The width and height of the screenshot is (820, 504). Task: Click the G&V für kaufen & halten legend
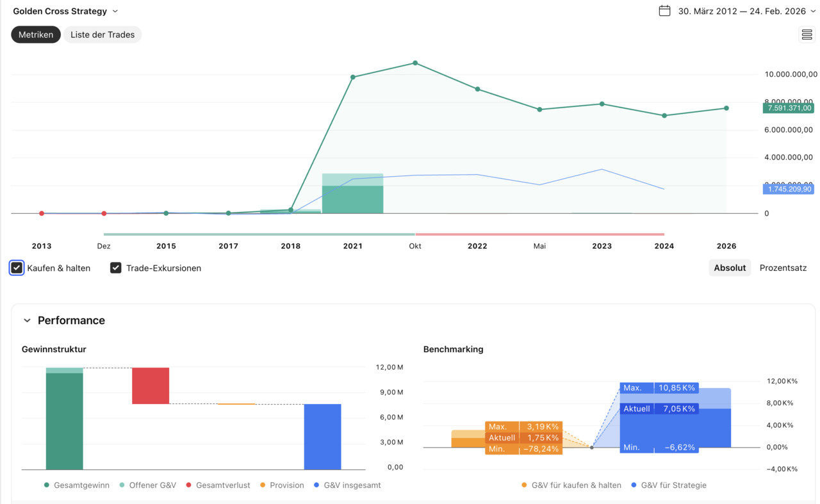click(x=575, y=485)
